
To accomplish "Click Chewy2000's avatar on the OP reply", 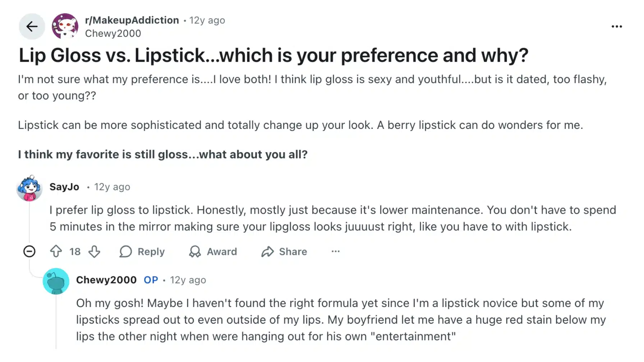I will (x=56, y=282).
